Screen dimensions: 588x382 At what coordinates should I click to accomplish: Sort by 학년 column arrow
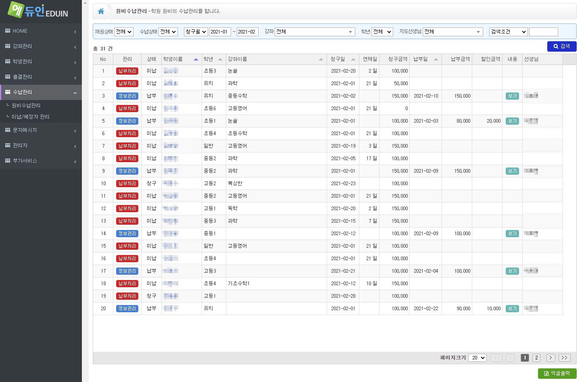pos(220,59)
